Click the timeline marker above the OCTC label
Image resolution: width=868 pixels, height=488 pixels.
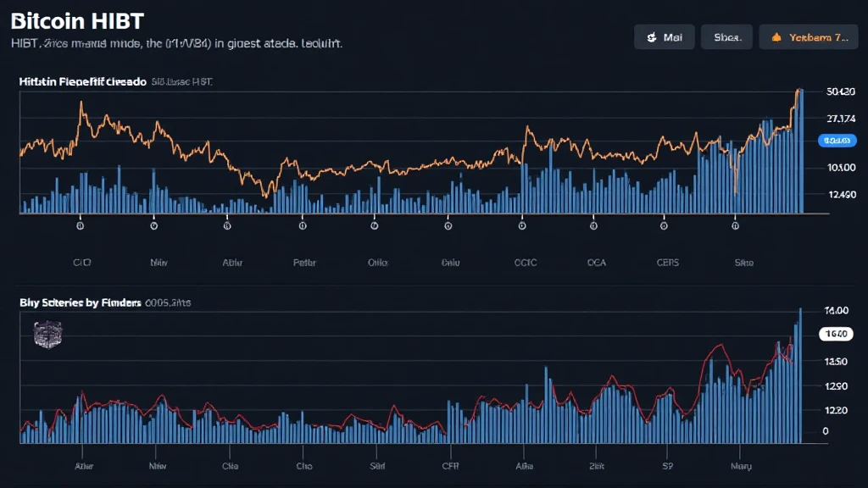(522, 225)
